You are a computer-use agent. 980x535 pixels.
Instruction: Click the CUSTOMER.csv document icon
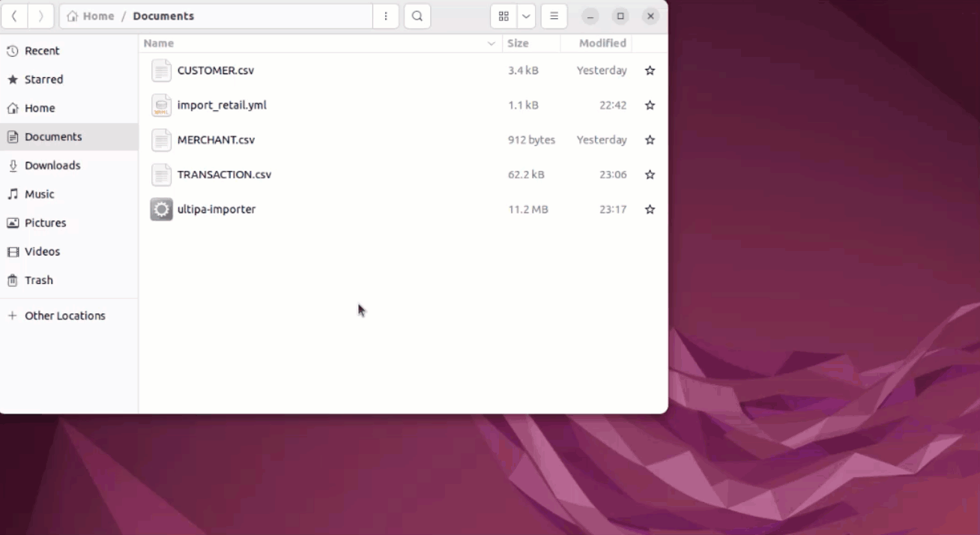pos(161,70)
